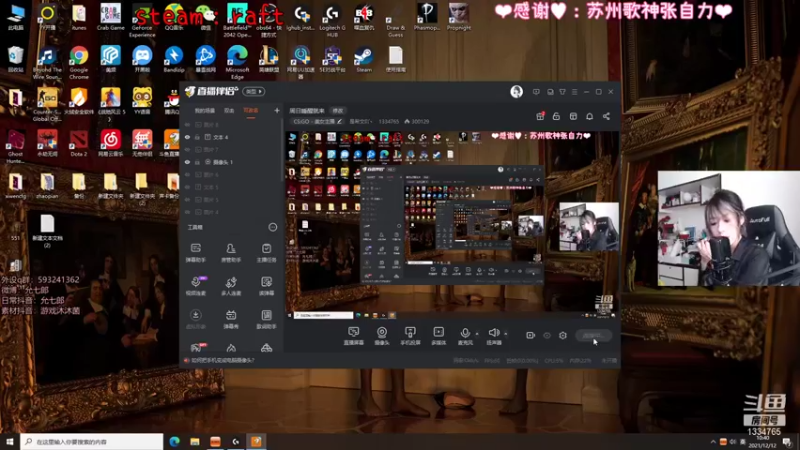The height and width of the screenshot is (450, 800).
Task: Open the message icon in title bar
Action: pos(536,92)
